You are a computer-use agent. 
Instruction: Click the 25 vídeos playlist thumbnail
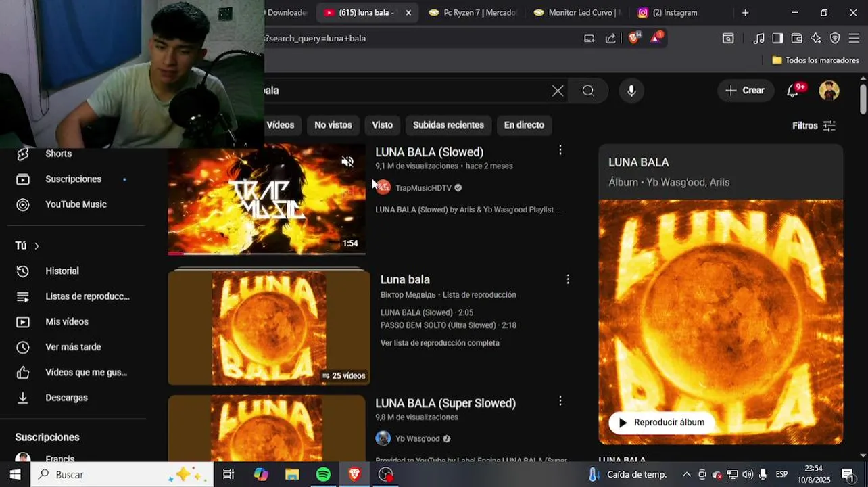pos(269,328)
